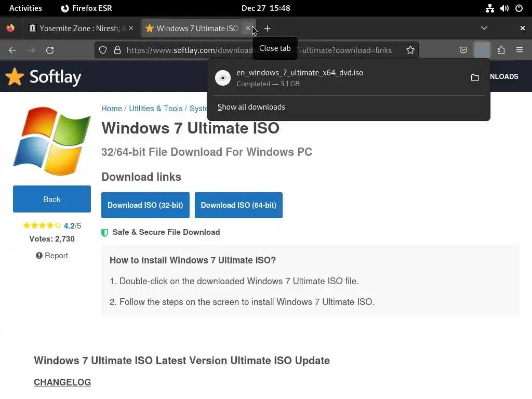
Task: Open the Firefox hamburger menu
Action: [520, 50]
